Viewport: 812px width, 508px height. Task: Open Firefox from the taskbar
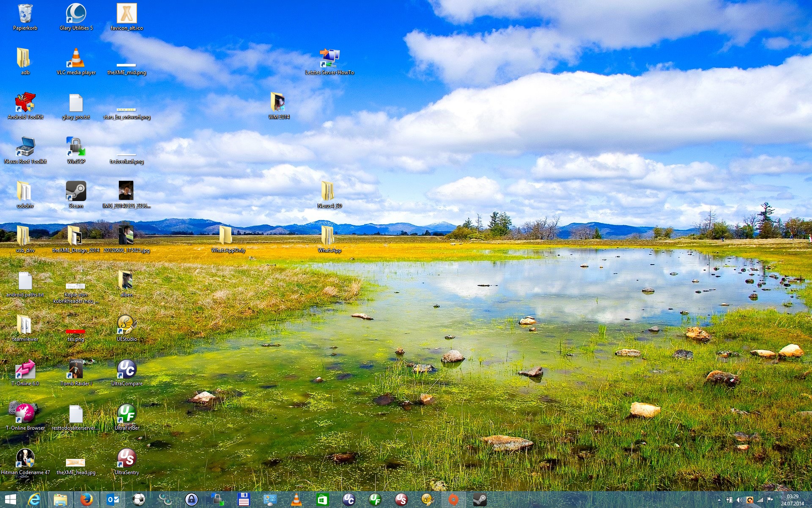86,500
